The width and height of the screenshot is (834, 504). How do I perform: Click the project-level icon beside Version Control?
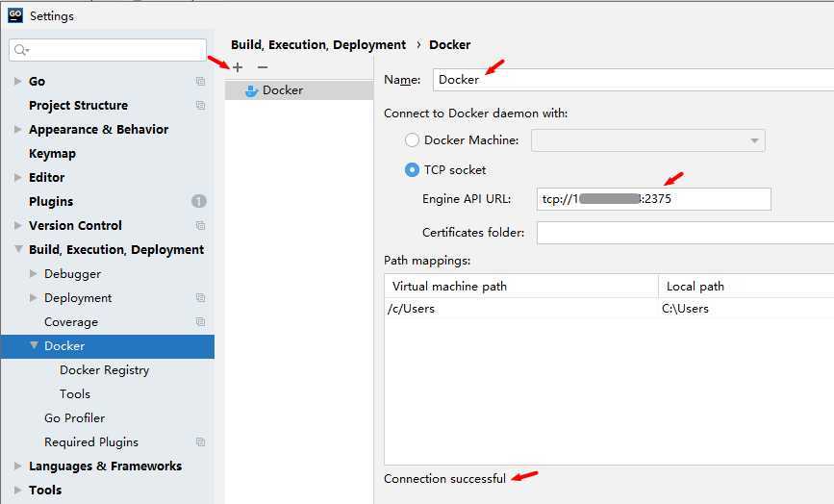point(200,225)
